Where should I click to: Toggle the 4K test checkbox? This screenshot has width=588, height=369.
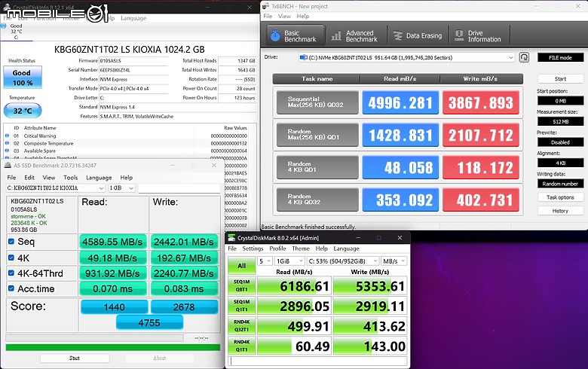click(11, 258)
